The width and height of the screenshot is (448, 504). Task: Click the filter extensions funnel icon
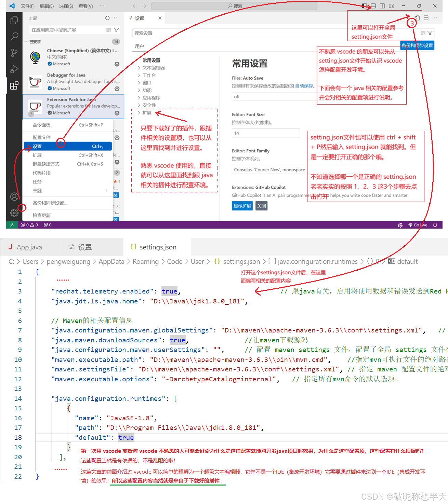pyautogui.click(x=116, y=30)
